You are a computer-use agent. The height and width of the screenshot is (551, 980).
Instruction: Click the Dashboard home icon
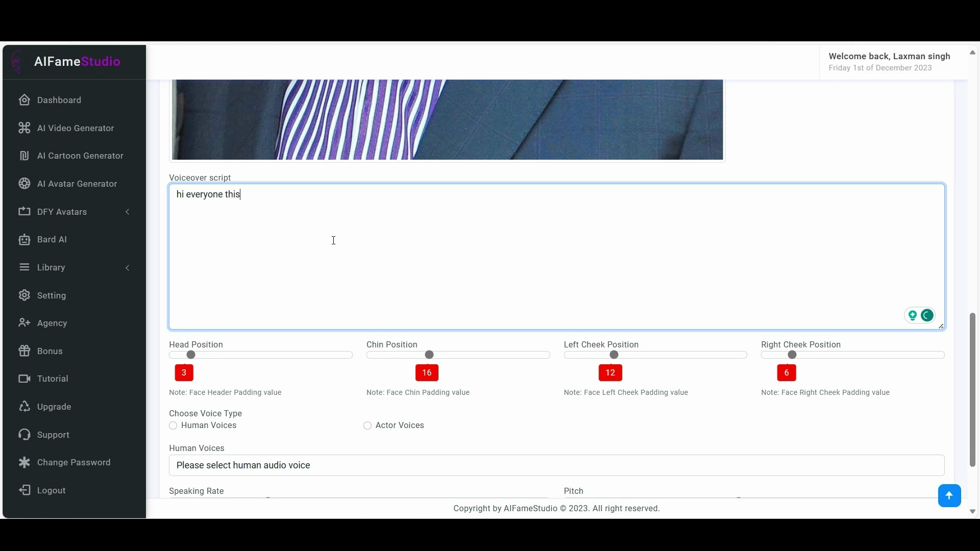(x=24, y=100)
